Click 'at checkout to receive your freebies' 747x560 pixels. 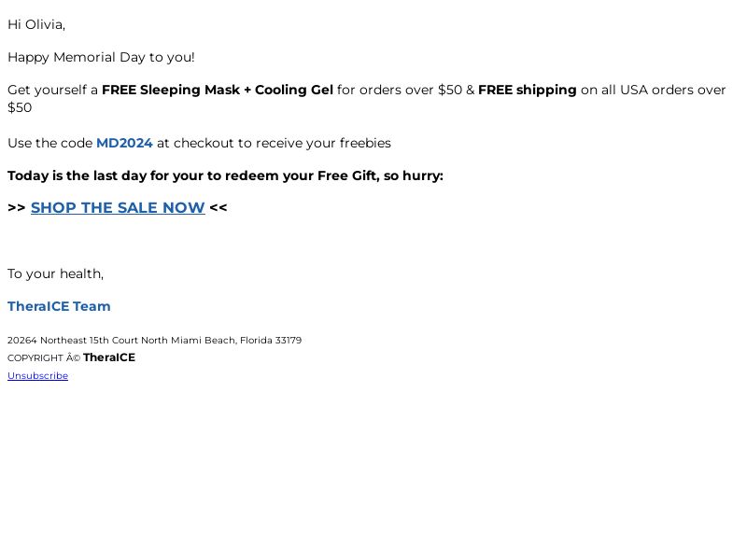(274, 143)
